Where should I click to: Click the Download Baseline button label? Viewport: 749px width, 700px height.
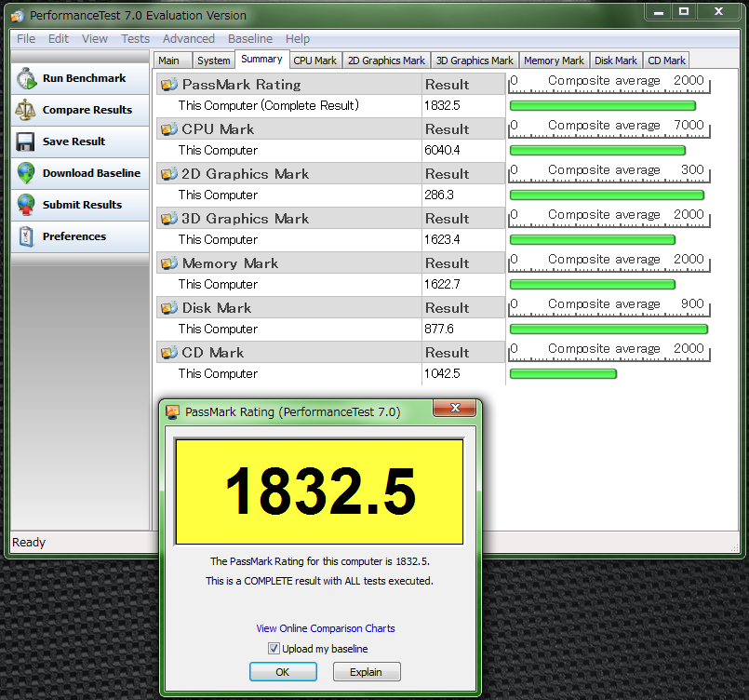tap(91, 173)
